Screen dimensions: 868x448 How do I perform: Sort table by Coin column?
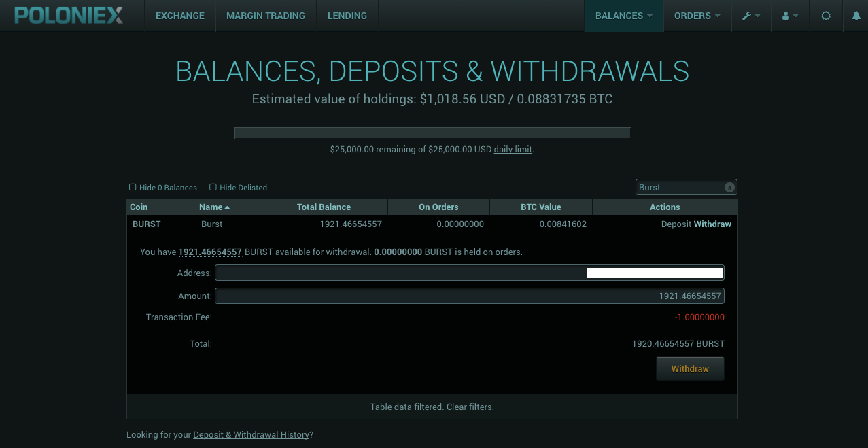pyautogui.click(x=161, y=207)
